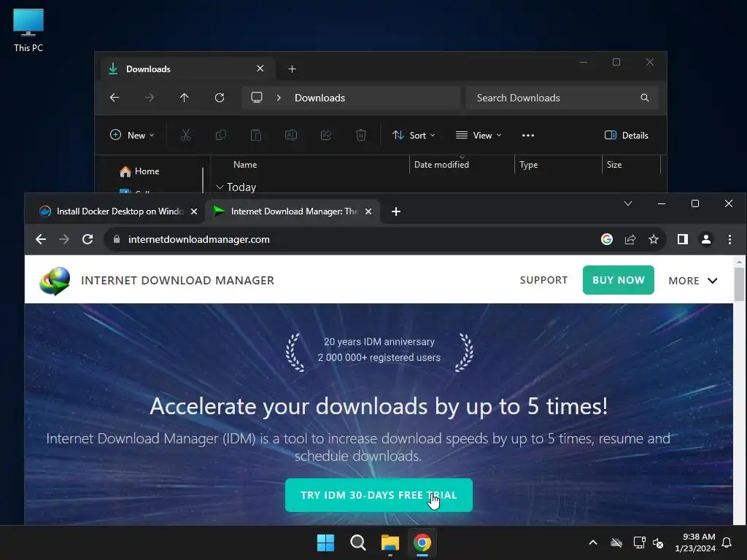Click the site lock icon in Chrome
This screenshot has width=747, height=560.
click(117, 239)
